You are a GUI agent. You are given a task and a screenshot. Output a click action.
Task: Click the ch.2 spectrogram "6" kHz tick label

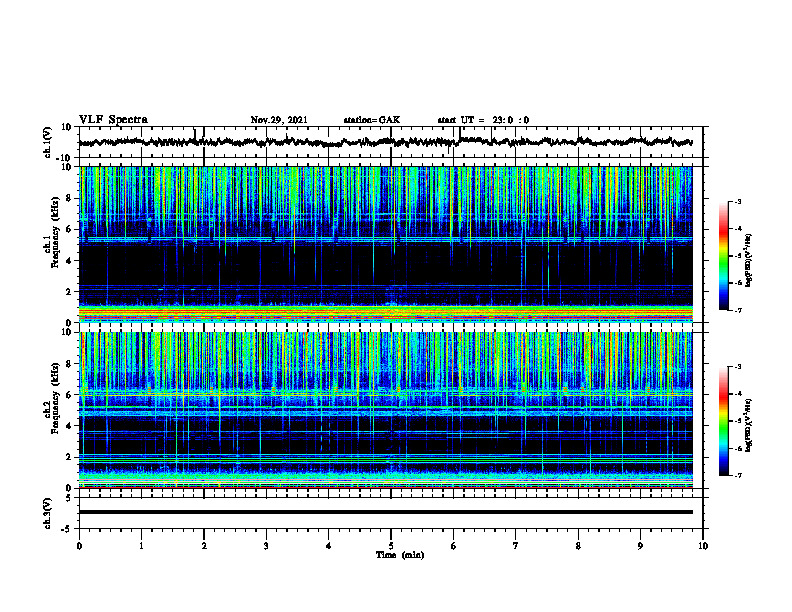[69, 395]
